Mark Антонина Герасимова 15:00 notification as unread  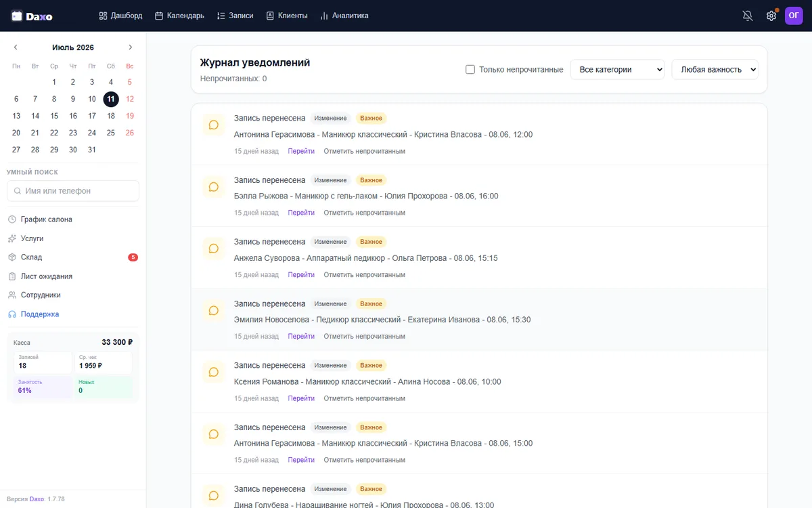(364, 460)
